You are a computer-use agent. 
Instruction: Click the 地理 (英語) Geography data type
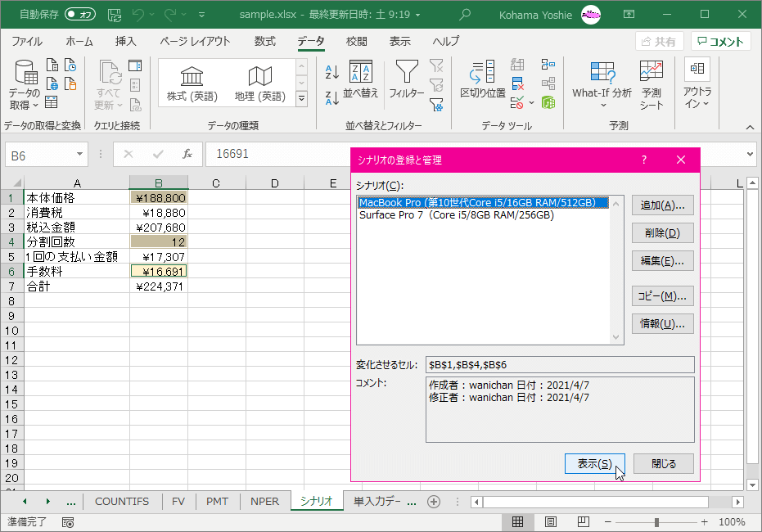(260, 84)
